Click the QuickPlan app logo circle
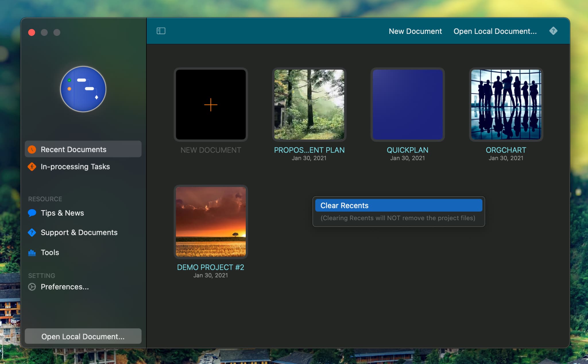Image resolution: width=588 pixels, height=364 pixels. click(x=83, y=89)
